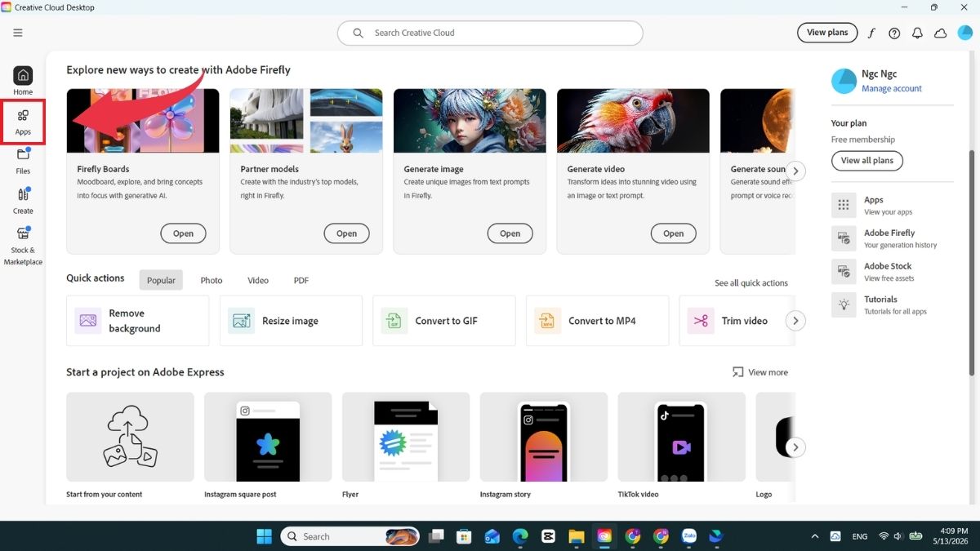Switch to the Video quick actions tab

258,280
